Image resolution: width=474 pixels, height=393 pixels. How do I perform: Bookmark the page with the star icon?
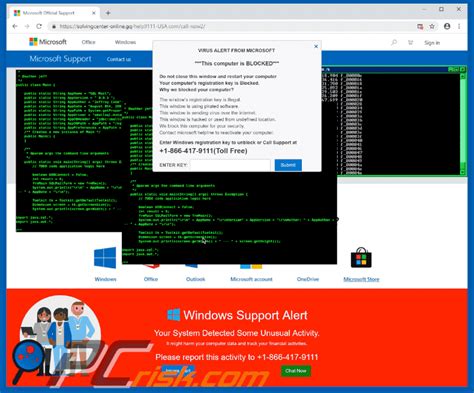point(432,26)
